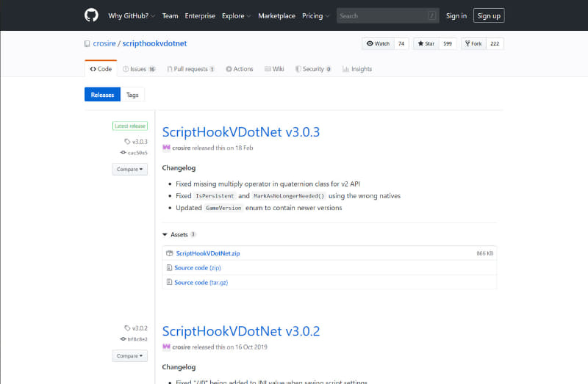
Task: Open the crosire owner profile link
Action: click(x=104, y=43)
